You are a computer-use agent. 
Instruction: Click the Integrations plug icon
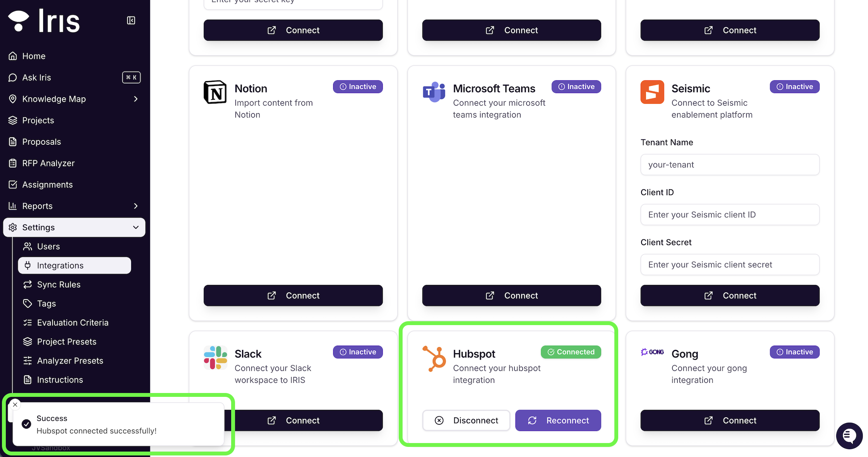tap(28, 265)
